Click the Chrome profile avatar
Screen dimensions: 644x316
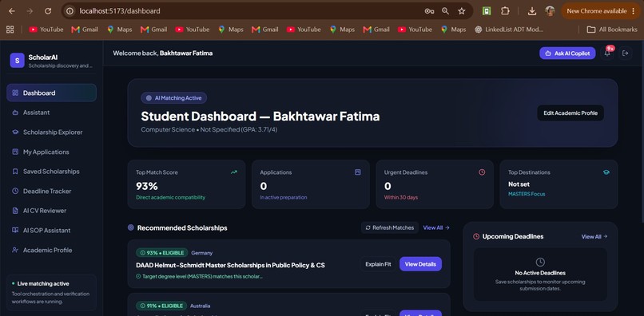coord(550,11)
